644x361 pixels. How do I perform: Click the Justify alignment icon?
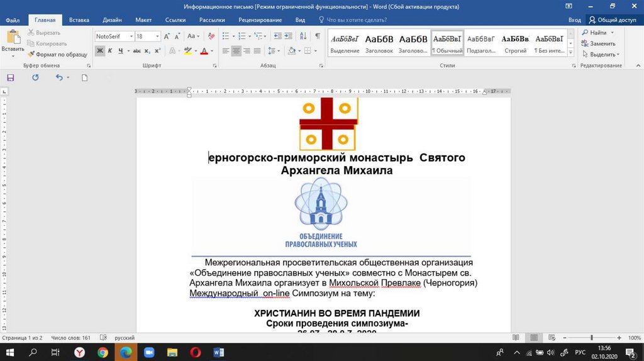pyautogui.click(x=258, y=51)
